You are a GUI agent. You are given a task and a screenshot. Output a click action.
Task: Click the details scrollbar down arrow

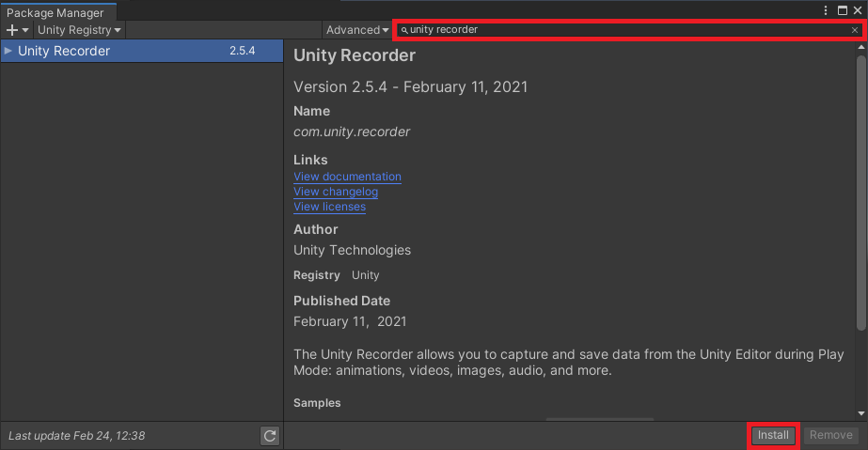click(x=860, y=413)
